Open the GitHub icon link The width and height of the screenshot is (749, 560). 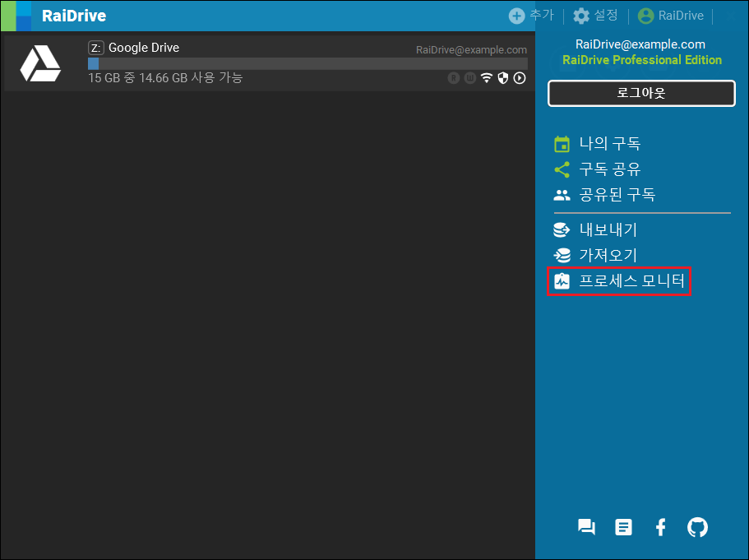697,527
